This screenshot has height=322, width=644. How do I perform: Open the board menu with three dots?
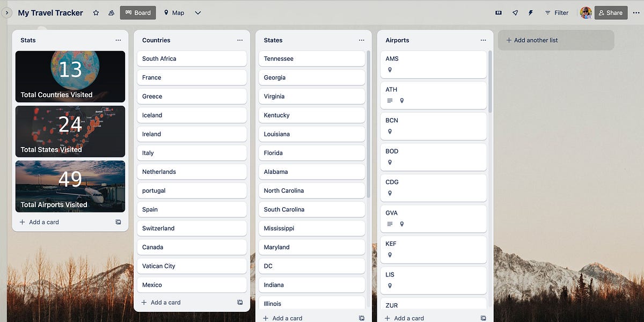tap(636, 12)
